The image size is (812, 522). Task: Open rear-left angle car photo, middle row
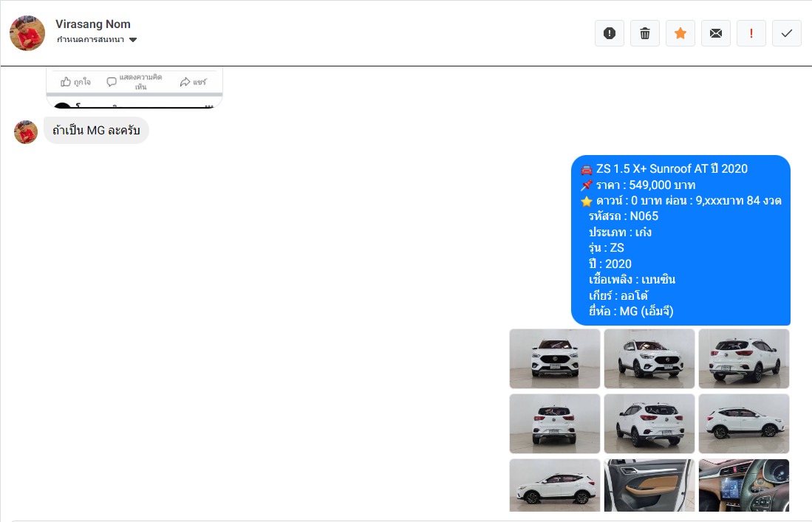click(649, 424)
